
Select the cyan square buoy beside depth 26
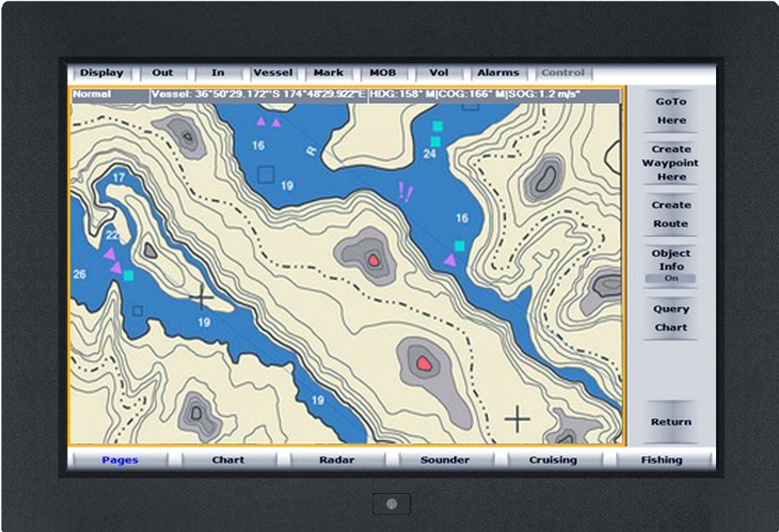point(129,276)
